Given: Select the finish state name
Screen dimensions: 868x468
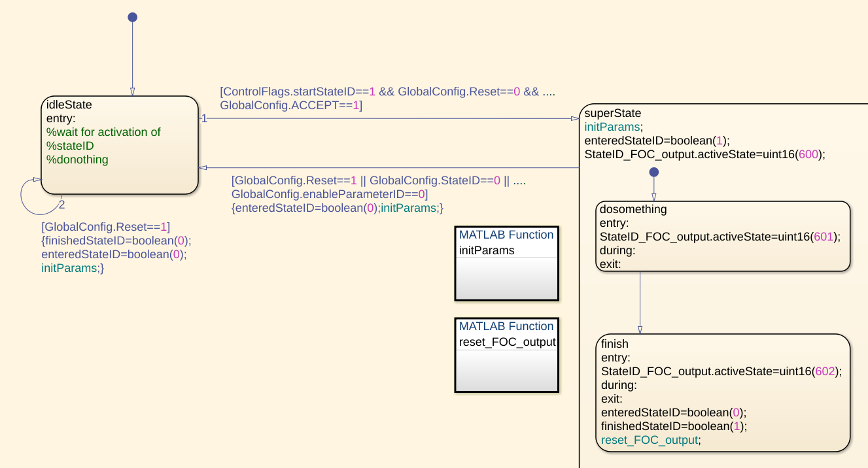Looking at the screenshot, I should [614, 344].
